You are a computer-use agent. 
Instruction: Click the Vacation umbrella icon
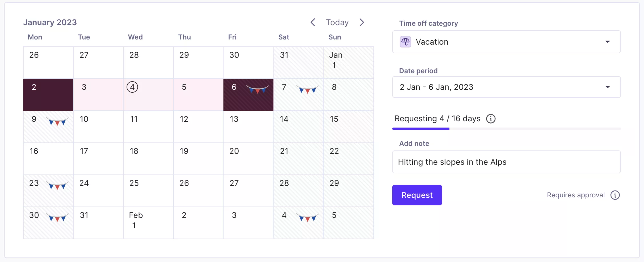point(405,42)
